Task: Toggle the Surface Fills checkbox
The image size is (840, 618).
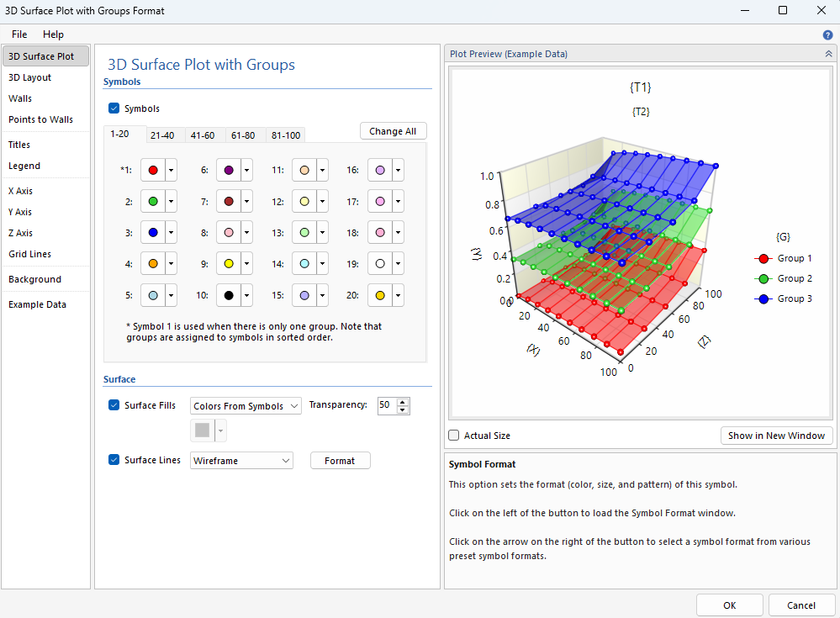Action: (x=114, y=405)
